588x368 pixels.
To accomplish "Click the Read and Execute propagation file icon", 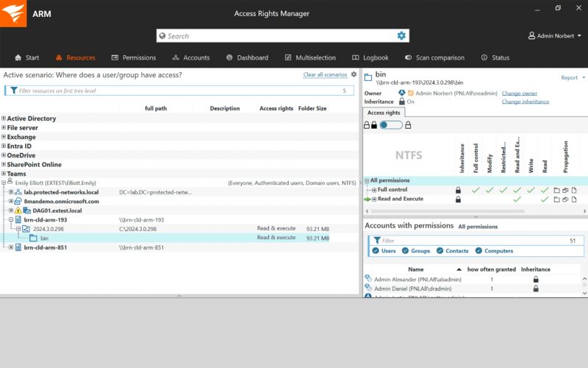I will (x=574, y=199).
